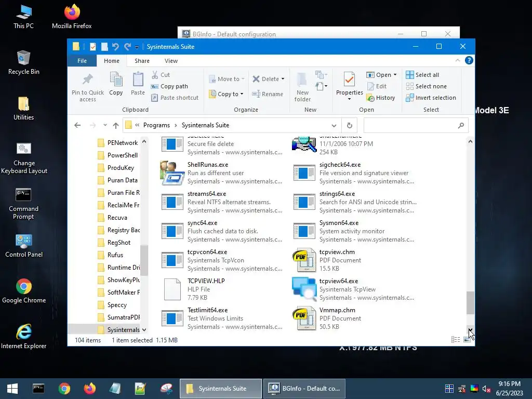Viewport: 532px width, 399px height.
Task: Expand the Properties dropdown arrow
Action: (349, 99)
